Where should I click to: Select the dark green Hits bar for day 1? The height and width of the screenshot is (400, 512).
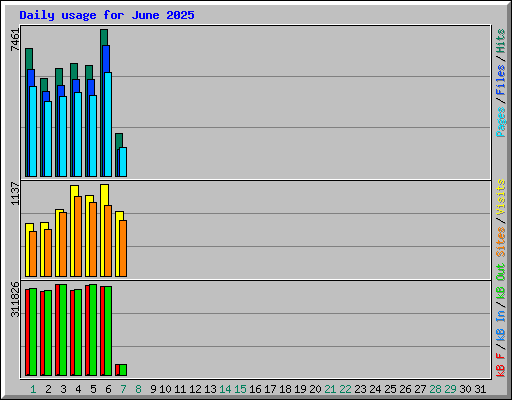pos(28,58)
